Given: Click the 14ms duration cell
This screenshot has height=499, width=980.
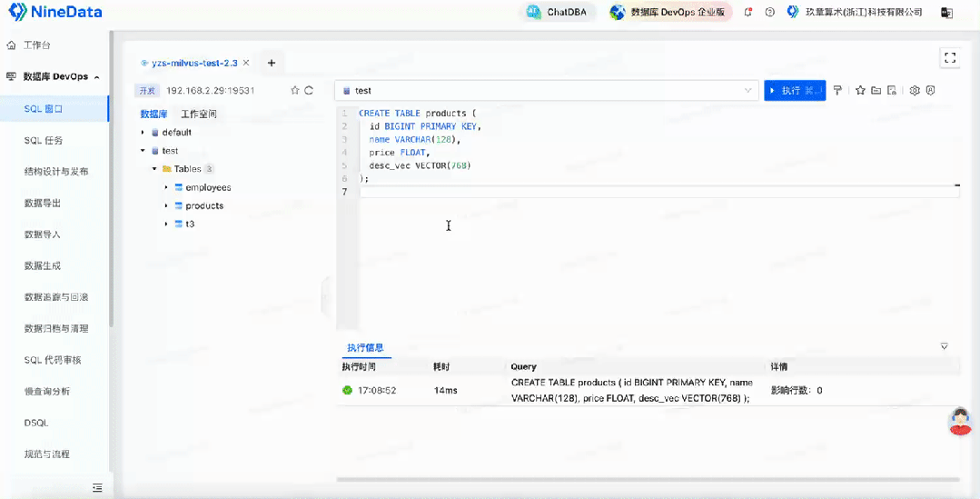Looking at the screenshot, I should [446, 390].
